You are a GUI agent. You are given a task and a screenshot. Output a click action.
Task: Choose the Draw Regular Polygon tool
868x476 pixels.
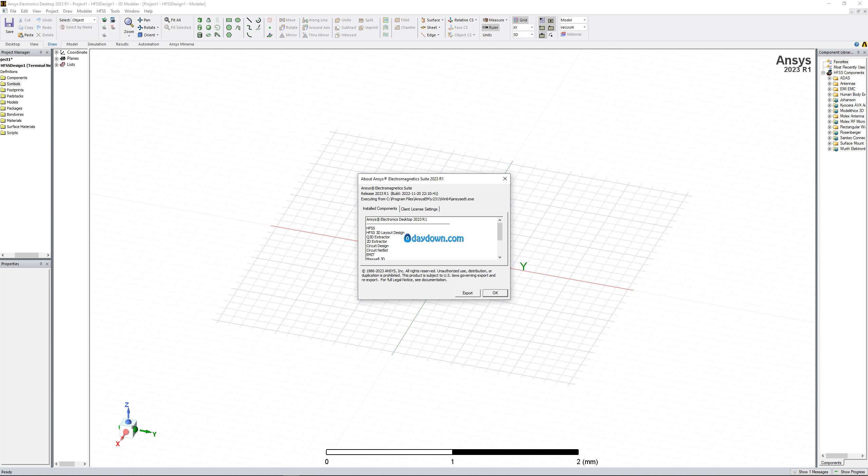229,35
